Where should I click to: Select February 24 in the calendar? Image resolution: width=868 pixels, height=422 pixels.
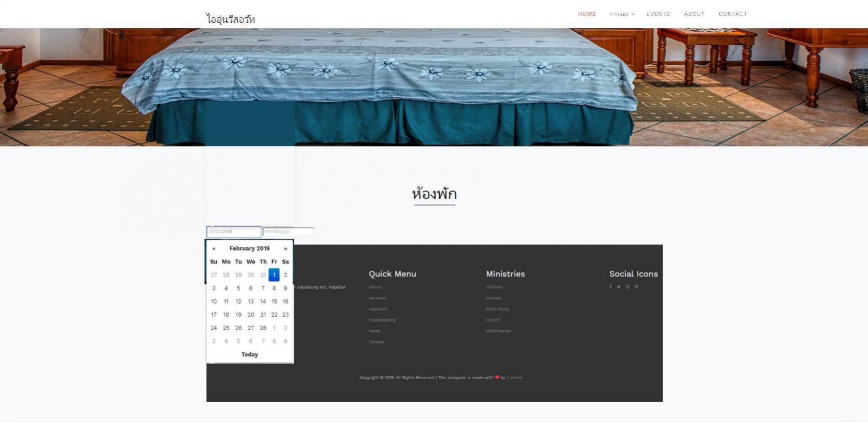[x=214, y=328]
